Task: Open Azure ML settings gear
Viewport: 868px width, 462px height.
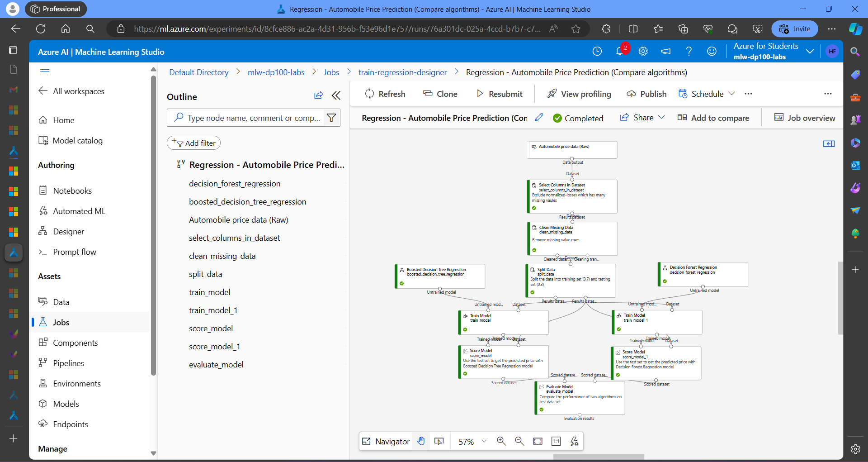Action: 643,52
